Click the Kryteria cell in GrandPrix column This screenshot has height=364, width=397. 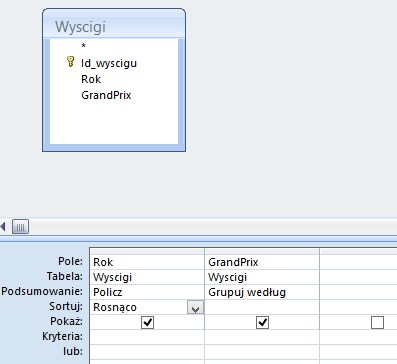click(262, 337)
